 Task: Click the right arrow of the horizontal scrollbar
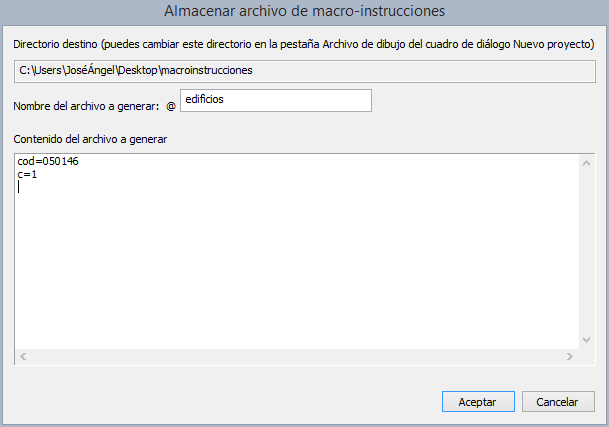point(571,357)
